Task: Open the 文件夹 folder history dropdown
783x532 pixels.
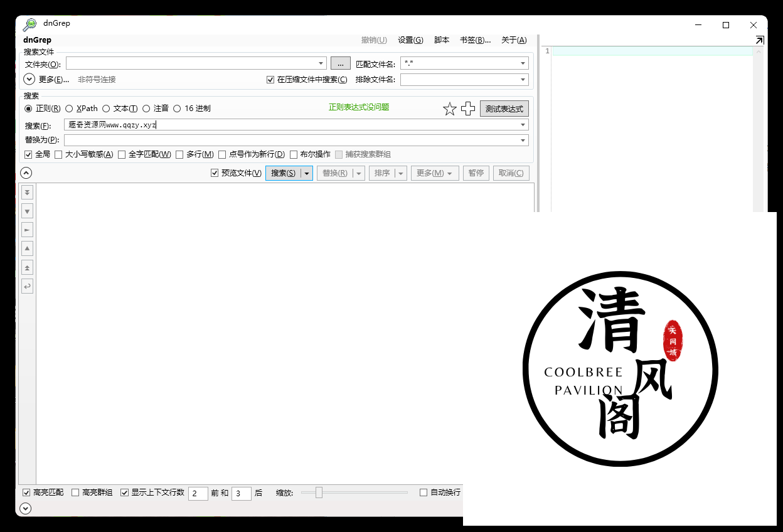Action: tap(321, 63)
